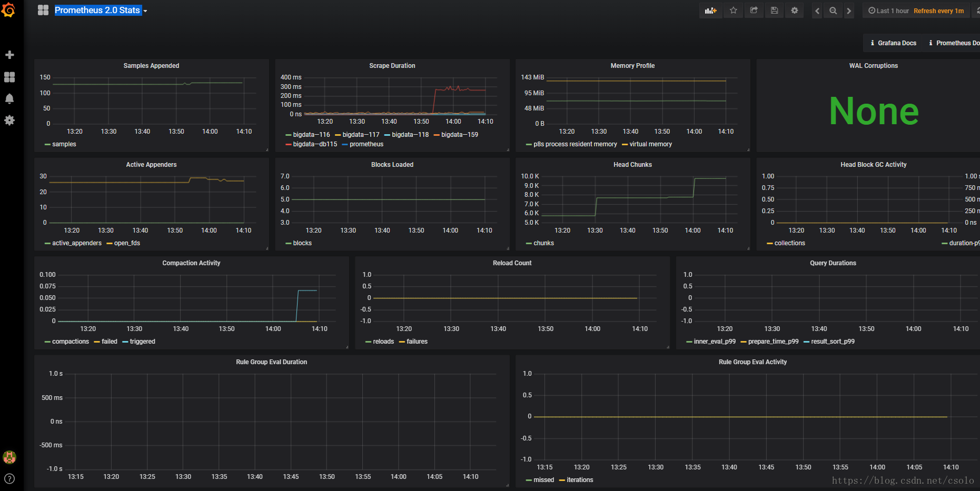This screenshot has height=491, width=980.
Task: Open the Help question mark icon
Action: (x=9, y=479)
